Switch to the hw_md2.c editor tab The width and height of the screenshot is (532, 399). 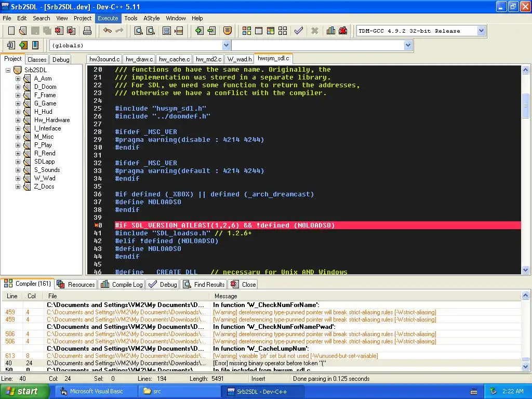209,59
